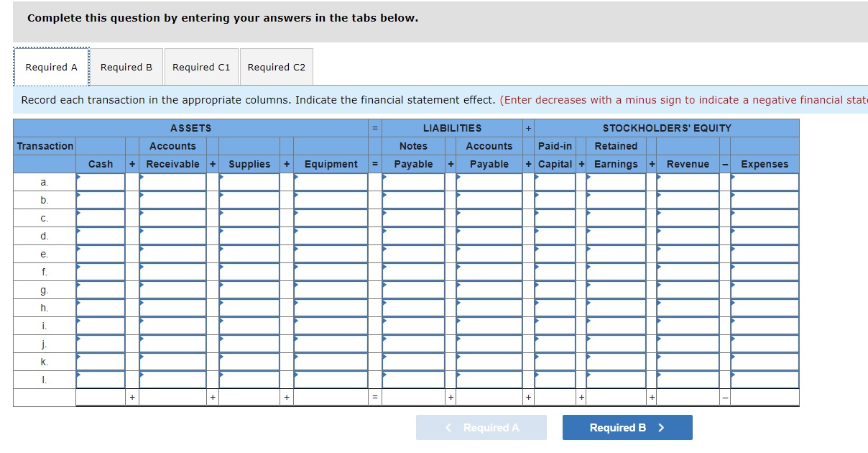Click the Expenses cell for transaction j
This screenshot has width=868, height=453.
click(x=765, y=344)
